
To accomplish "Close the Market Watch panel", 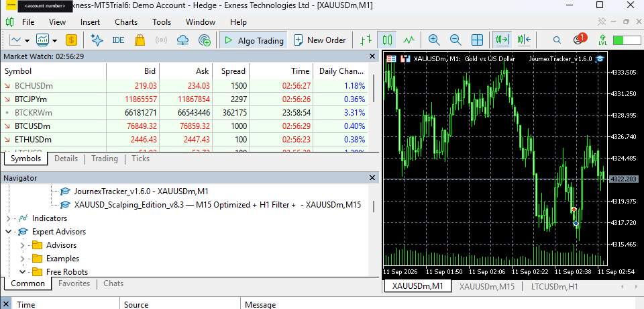I will [x=372, y=56].
